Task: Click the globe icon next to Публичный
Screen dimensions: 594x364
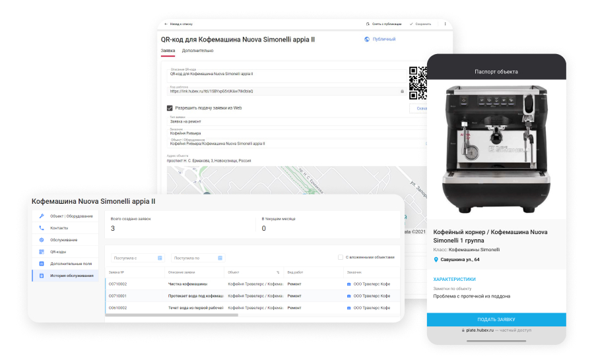Action: [x=367, y=39]
